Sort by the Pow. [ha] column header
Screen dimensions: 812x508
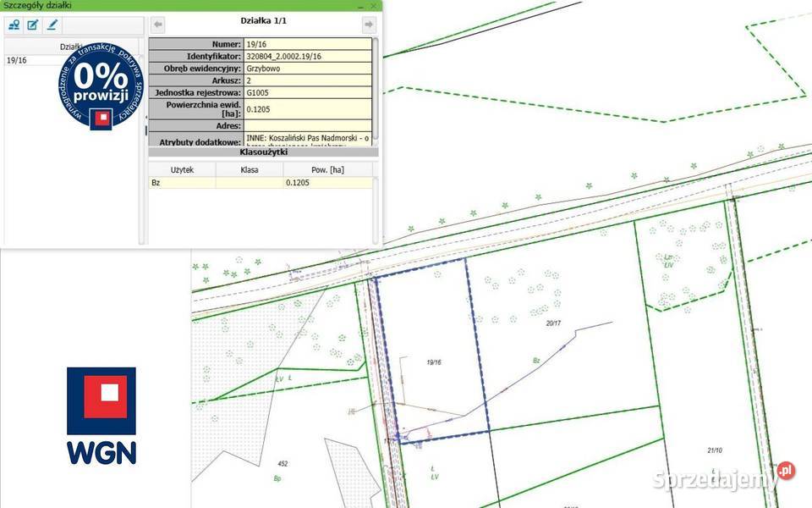tap(327, 169)
